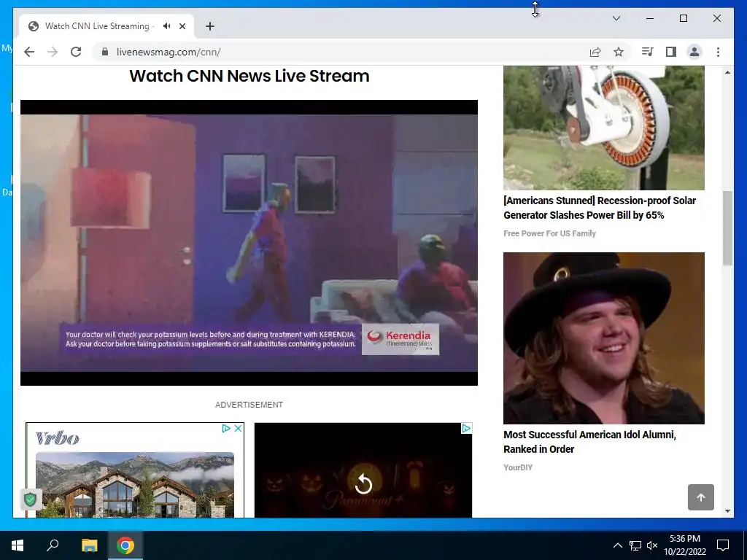Mute the tab via speaker icon
The image size is (747, 560).
point(166,26)
